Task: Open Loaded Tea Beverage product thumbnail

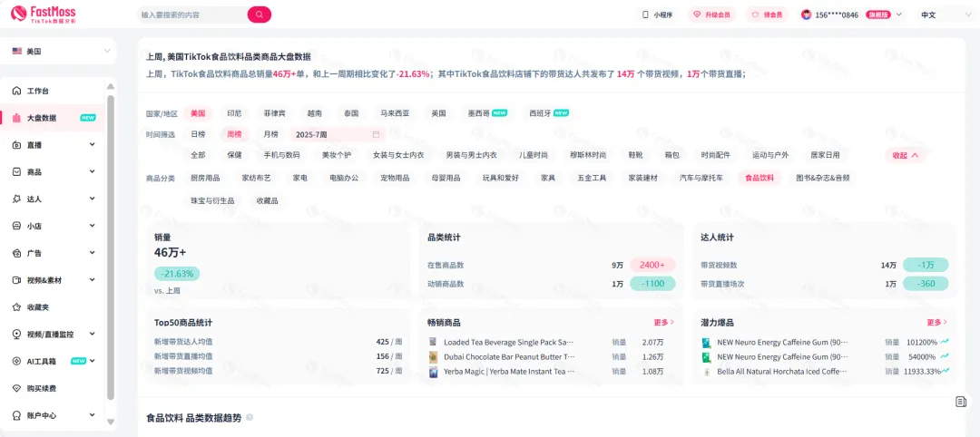Action: pyautogui.click(x=433, y=342)
